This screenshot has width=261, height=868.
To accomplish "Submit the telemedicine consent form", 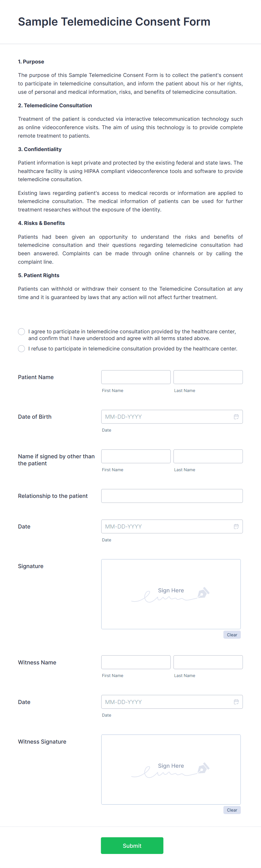I will [x=132, y=846].
